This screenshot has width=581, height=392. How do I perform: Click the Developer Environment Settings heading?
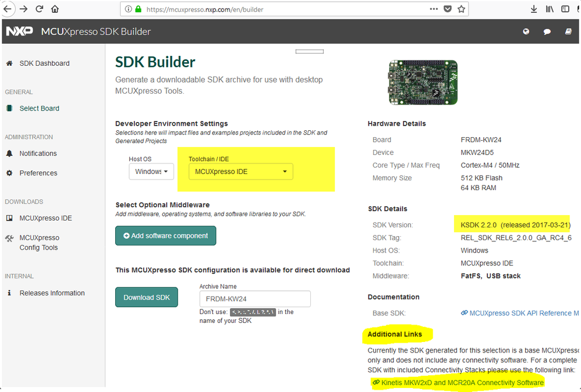[x=172, y=123]
